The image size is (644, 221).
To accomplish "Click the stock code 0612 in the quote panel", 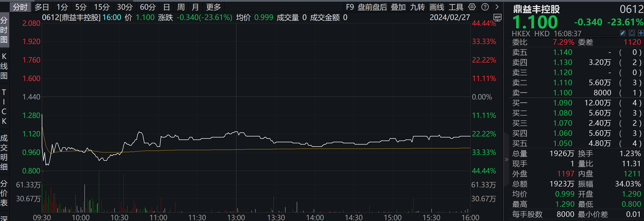I will [x=632, y=9].
